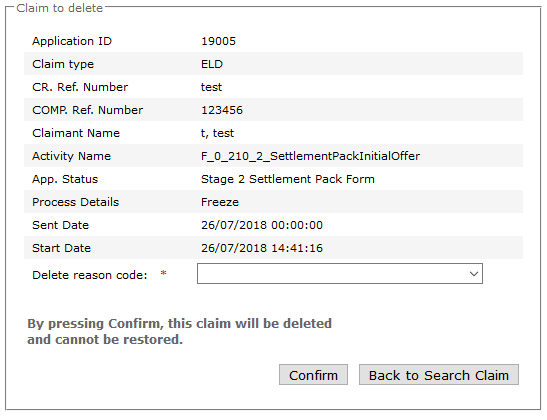Click the Activity Name value F_0_210_2_SettlementPackInitialOffer

(x=310, y=156)
